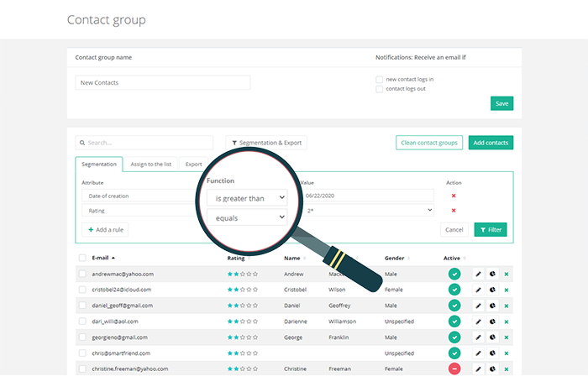Select the georgieno@gmail.com row checkbox
The height and width of the screenshot is (392, 588).
tap(82, 337)
